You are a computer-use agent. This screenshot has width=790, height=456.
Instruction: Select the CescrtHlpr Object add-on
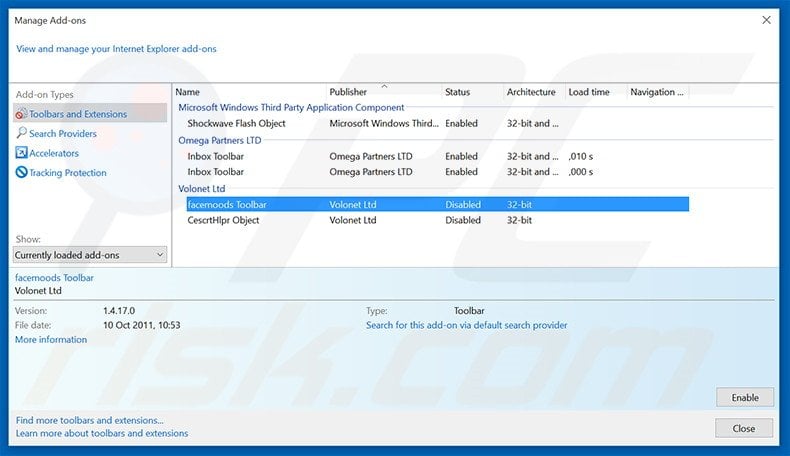click(437, 220)
